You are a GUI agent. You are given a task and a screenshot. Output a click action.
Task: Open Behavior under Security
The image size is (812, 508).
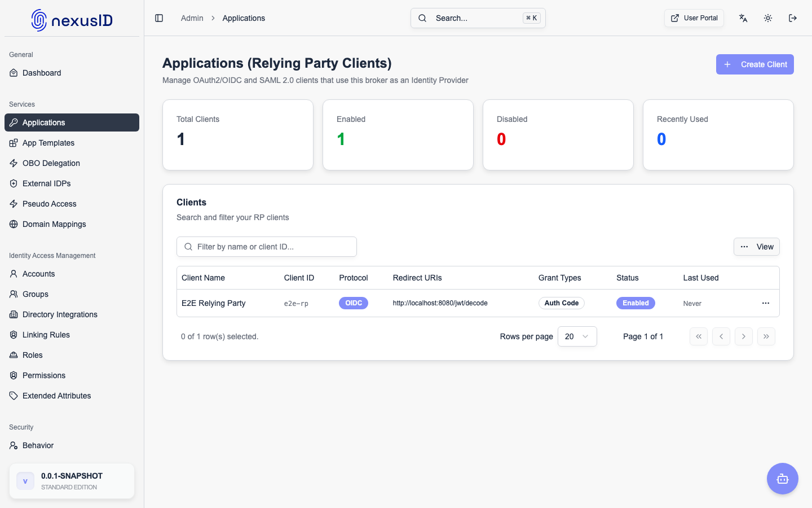72,445
